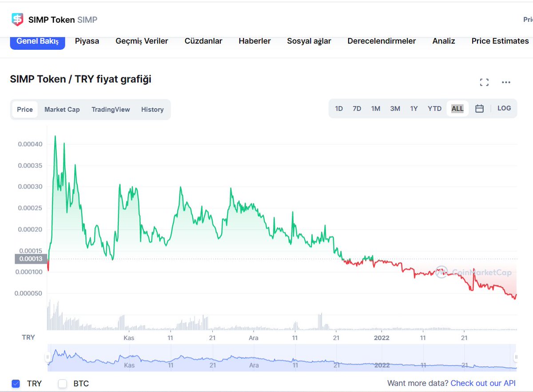Image resolution: width=533 pixels, height=392 pixels.
Task: Set chart range to YTD
Action: 434,108
